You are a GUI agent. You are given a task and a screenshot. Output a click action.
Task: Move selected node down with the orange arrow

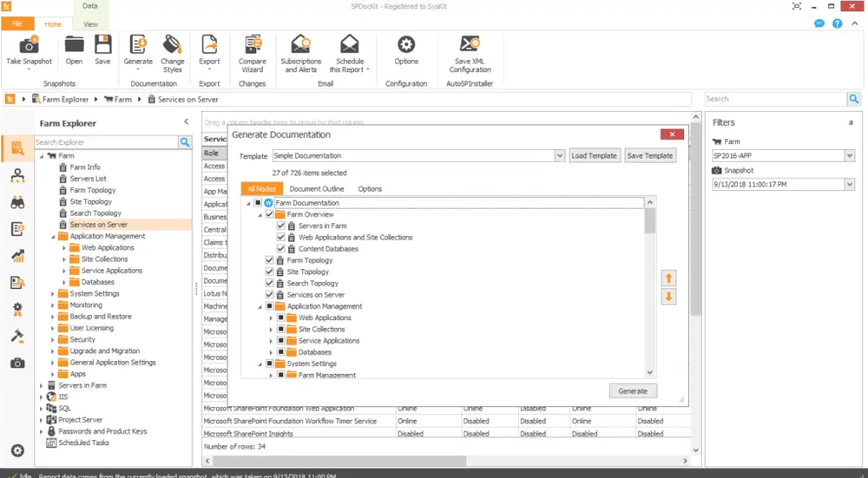[668, 297]
